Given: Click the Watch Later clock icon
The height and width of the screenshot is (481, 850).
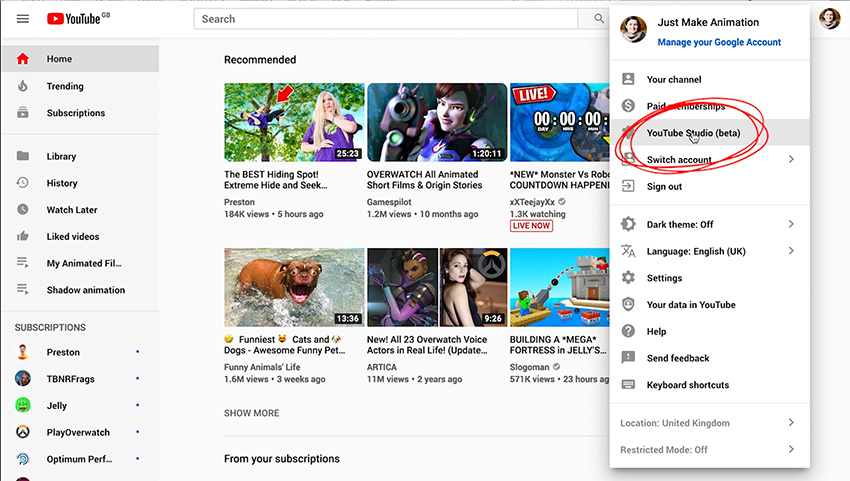Looking at the screenshot, I should (x=23, y=209).
